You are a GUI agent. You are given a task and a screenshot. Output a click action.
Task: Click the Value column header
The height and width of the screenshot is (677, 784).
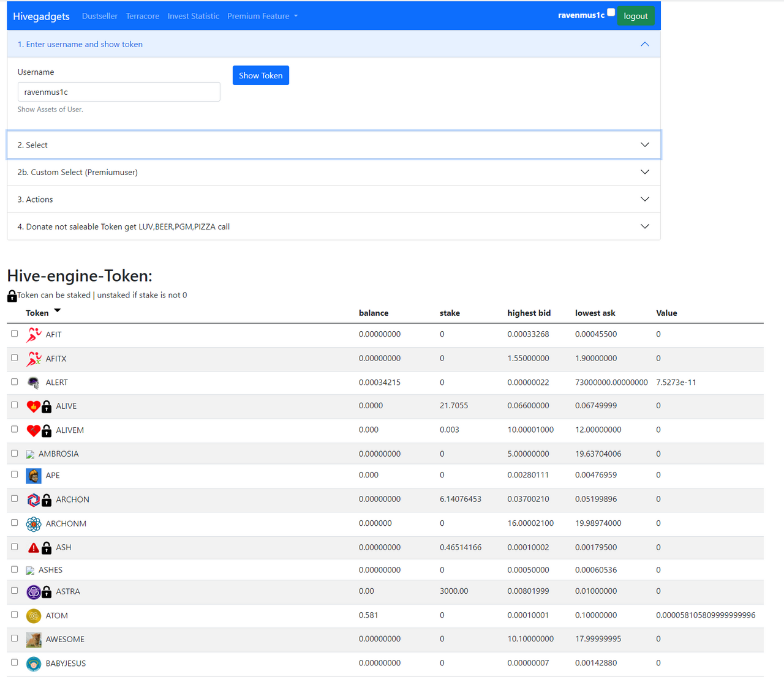(x=666, y=313)
